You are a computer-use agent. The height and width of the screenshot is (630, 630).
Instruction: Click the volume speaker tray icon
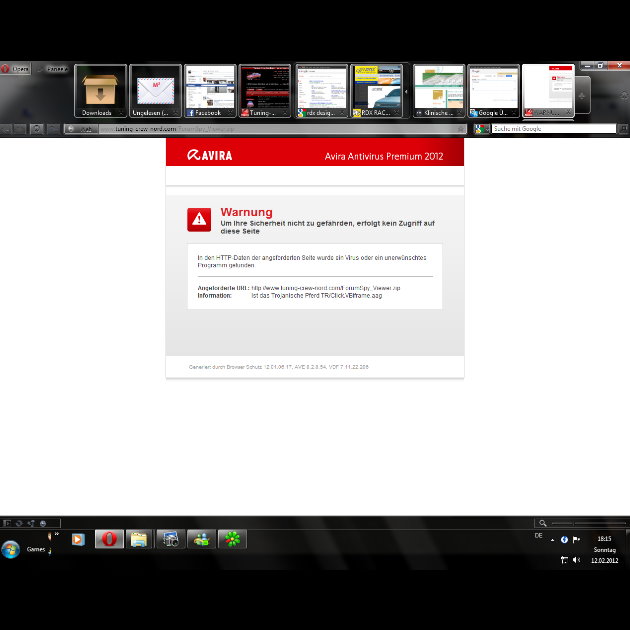click(577, 560)
